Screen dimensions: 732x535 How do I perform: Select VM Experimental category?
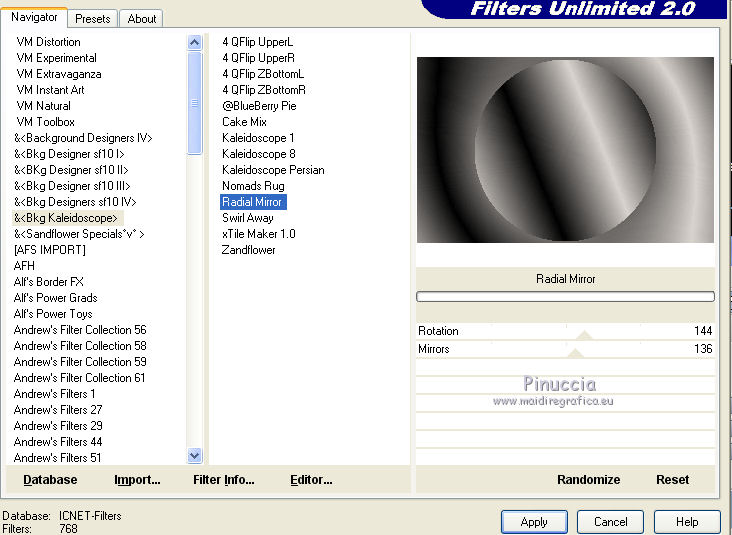[56, 58]
